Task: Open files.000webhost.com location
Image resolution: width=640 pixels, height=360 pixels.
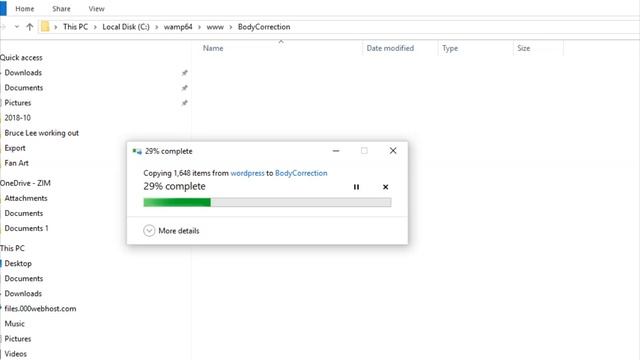Action: pos(40,309)
